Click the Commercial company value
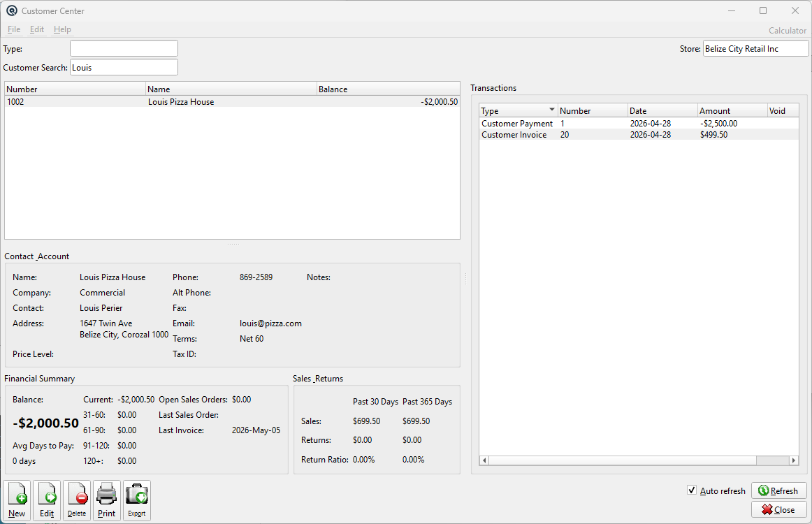The image size is (812, 524). (102, 293)
